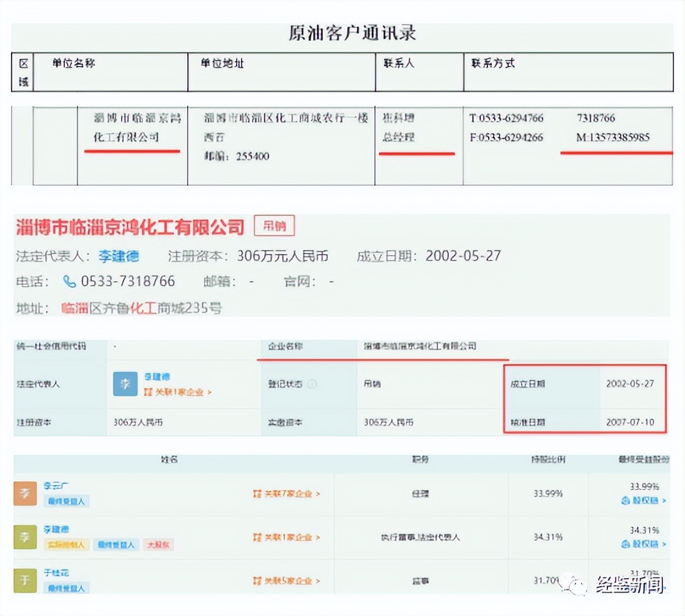
Task: Click the 联系人 column header
Action: (398, 64)
